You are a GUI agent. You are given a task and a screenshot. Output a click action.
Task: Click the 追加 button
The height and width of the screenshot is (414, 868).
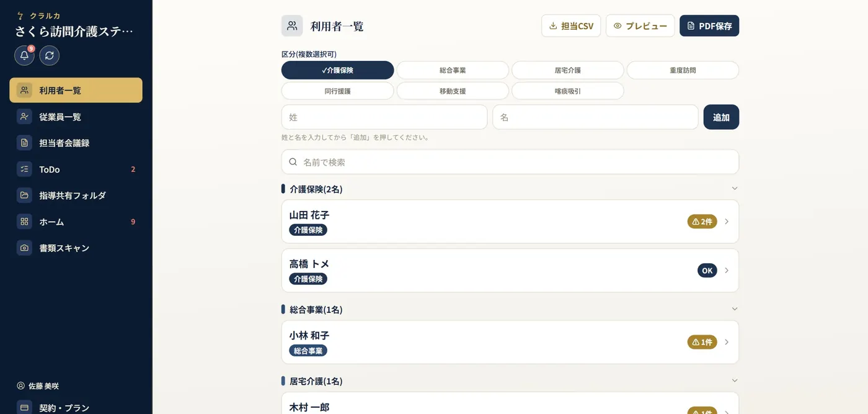point(721,117)
